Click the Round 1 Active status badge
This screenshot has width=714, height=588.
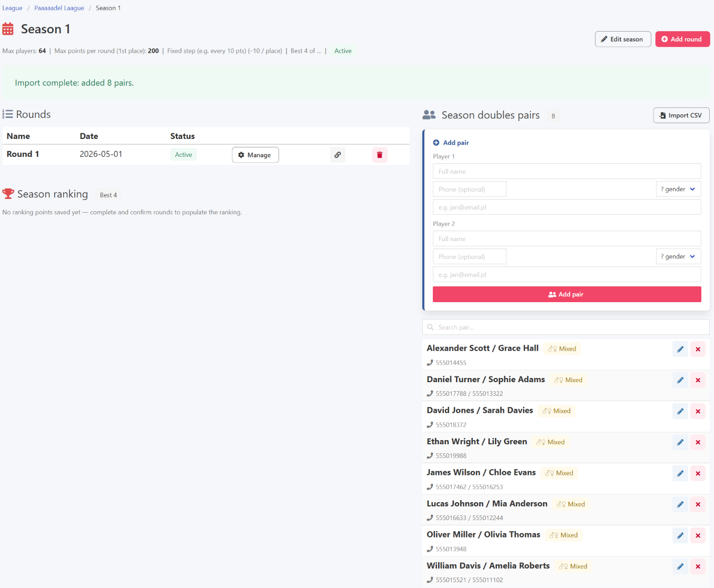coord(183,155)
